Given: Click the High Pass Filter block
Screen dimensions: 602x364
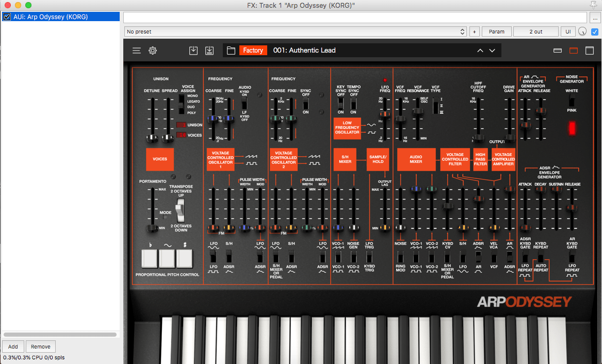Looking at the screenshot, I should [480, 159].
